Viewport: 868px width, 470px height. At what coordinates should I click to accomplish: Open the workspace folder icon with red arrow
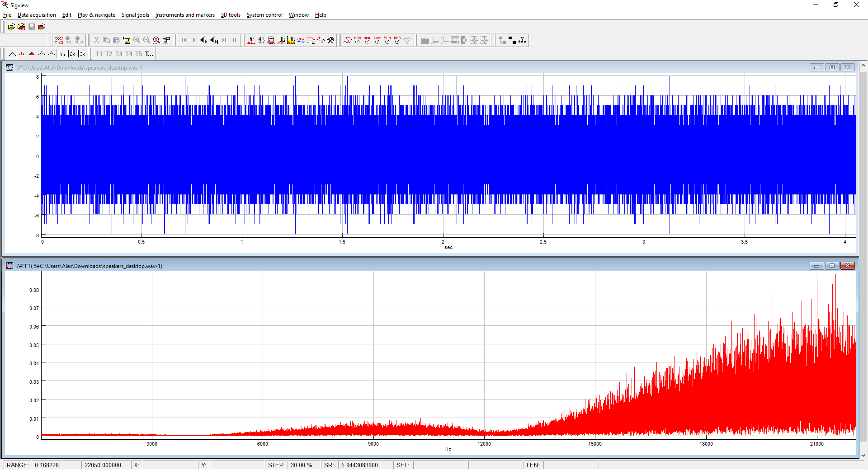(41, 27)
